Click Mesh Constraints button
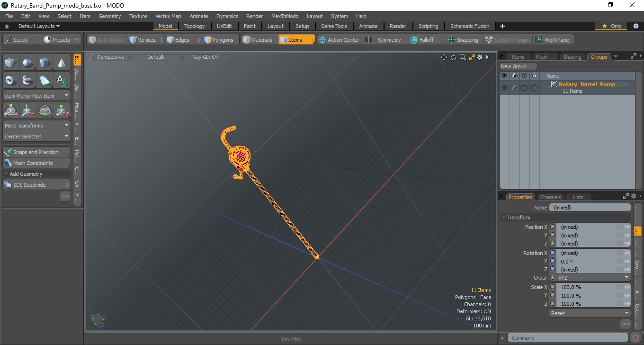Image resolution: width=644 pixels, height=345 pixels. pyautogui.click(x=36, y=163)
